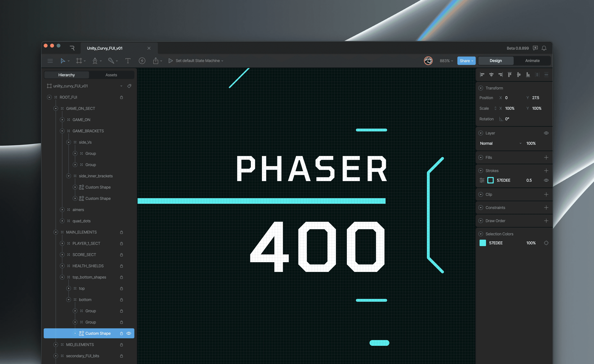Open stroke options sliders icon
The width and height of the screenshot is (594, 364).
[482, 180]
